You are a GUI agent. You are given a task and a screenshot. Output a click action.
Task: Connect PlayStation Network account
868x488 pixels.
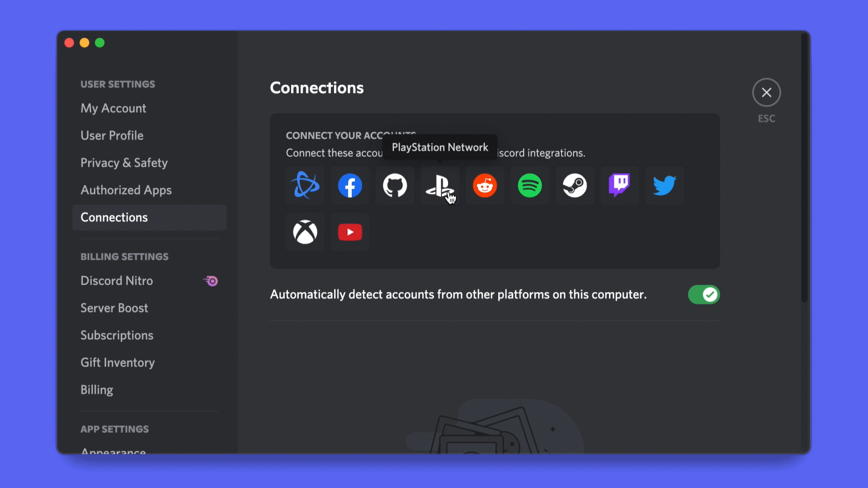click(440, 185)
